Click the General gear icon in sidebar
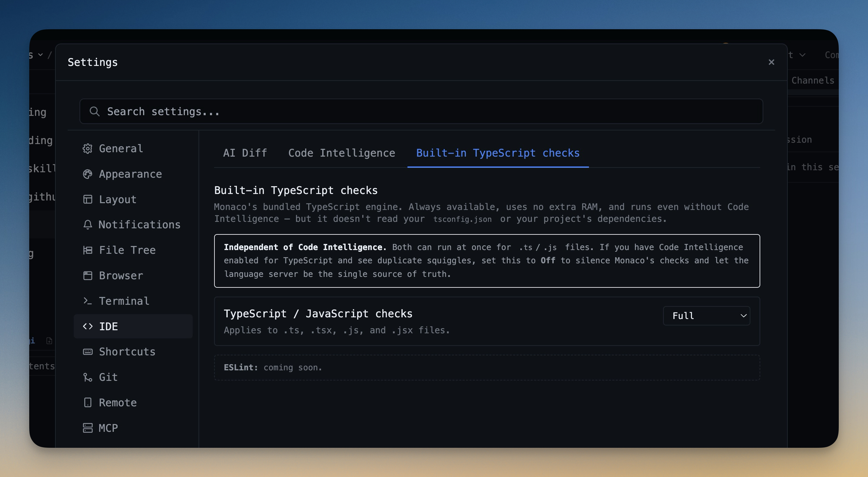This screenshot has width=868, height=477. (87, 148)
